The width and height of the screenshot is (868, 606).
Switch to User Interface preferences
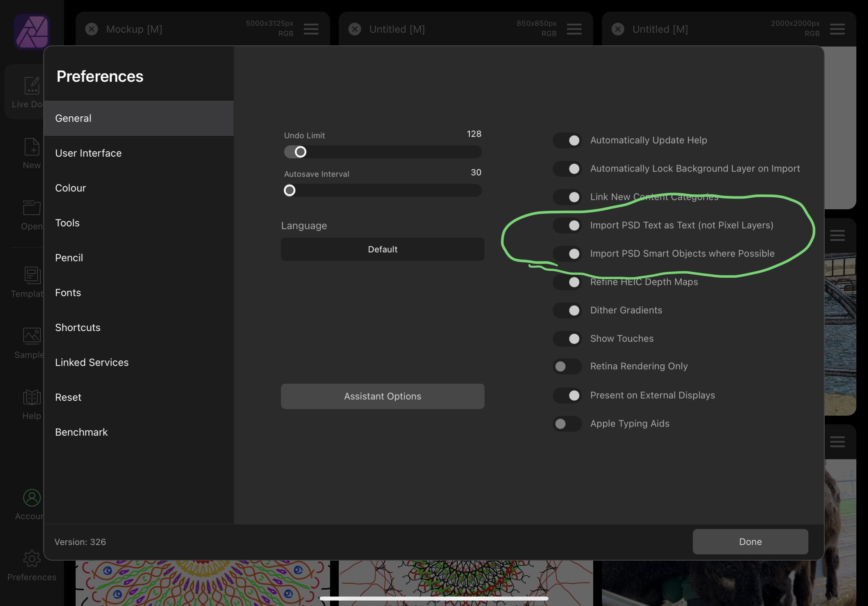coord(139,153)
